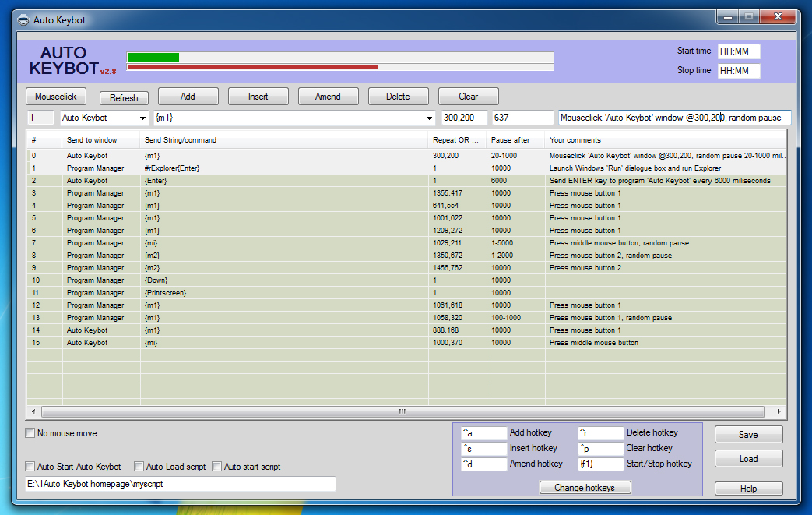
Task: Open the Auto Keybot window dropdown
Action: click(x=142, y=118)
